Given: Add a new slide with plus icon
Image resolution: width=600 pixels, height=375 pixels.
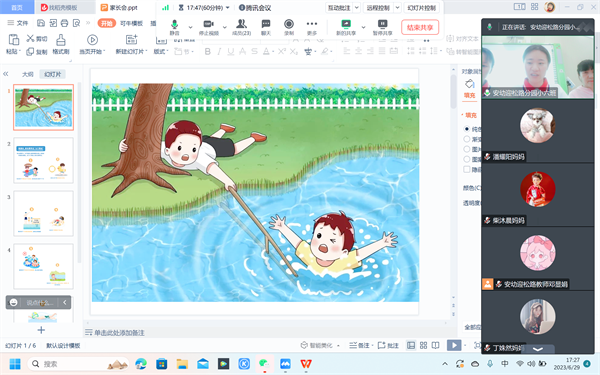Looking at the screenshot, I should [41, 330].
